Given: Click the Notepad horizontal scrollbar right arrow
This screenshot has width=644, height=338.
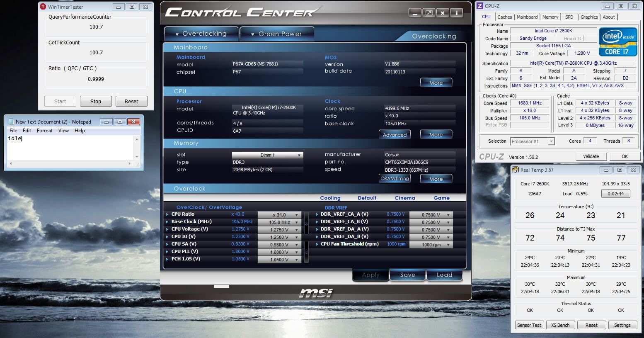Looking at the screenshot, I should pyautogui.click(x=130, y=163).
